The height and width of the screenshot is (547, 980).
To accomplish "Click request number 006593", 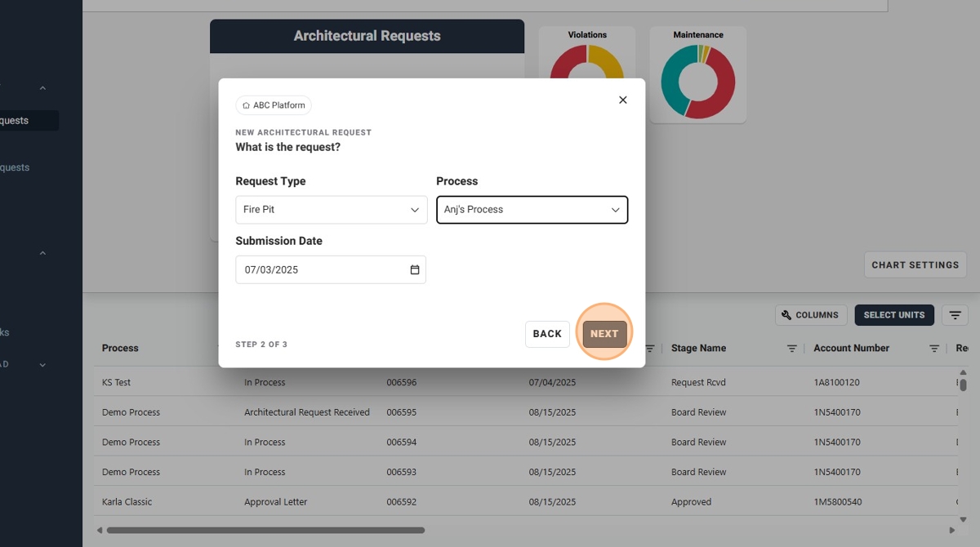I will (401, 472).
